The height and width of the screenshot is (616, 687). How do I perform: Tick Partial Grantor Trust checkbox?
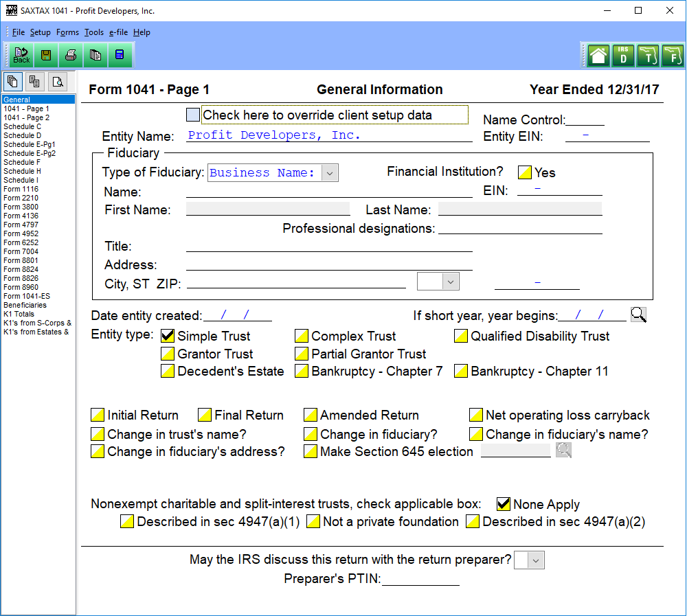302,354
